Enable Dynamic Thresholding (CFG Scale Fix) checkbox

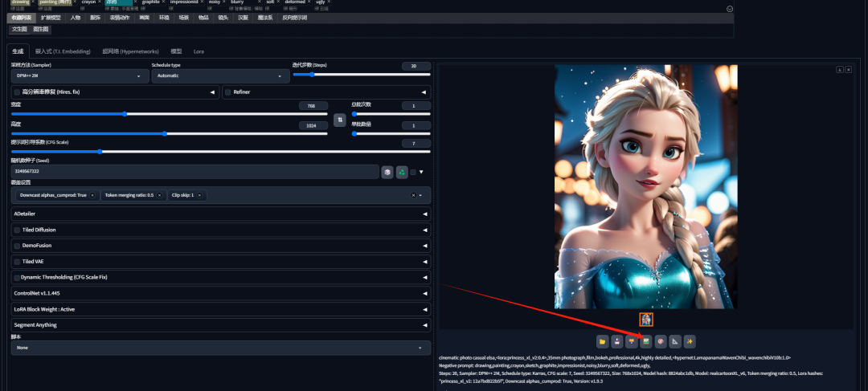click(x=17, y=277)
